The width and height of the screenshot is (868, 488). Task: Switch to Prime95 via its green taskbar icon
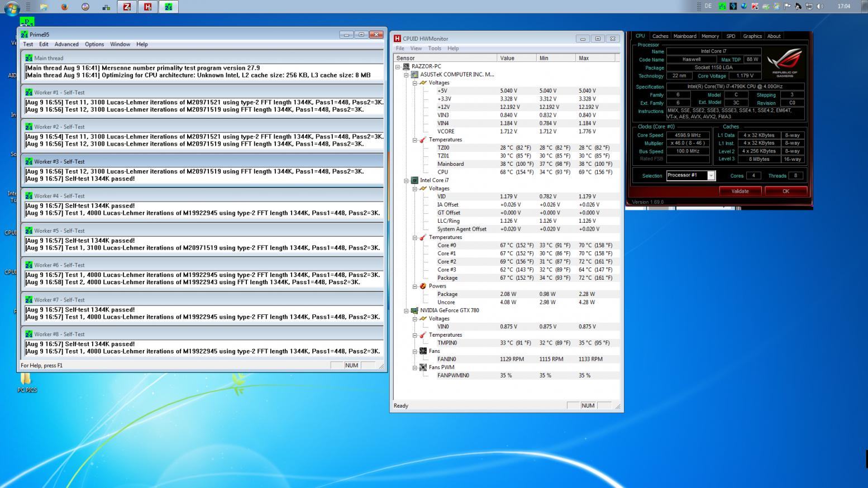pyautogui.click(x=168, y=7)
